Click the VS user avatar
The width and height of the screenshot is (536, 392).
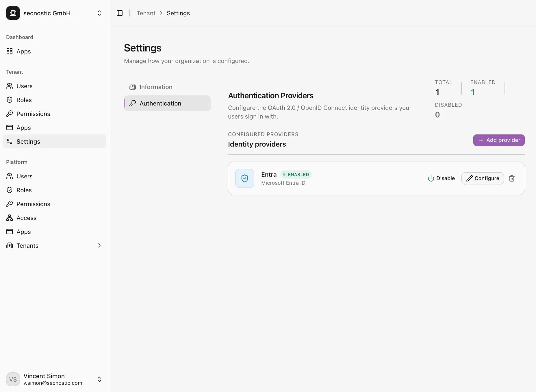[13, 379]
